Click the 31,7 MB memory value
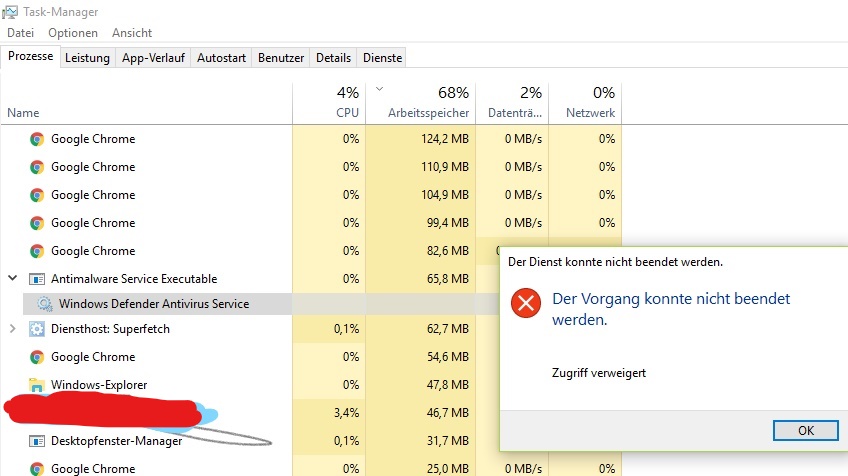The height and width of the screenshot is (476, 848). pyautogui.click(x=448, y=441)
